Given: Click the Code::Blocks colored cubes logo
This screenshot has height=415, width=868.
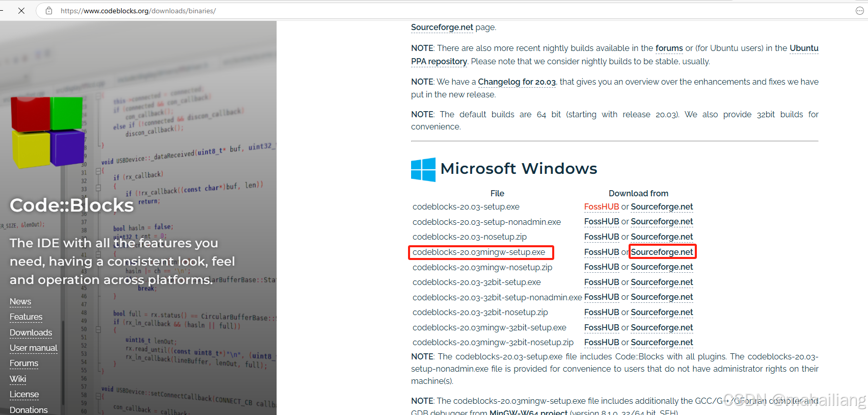Looking at the screenshot, I should (48, 132).
